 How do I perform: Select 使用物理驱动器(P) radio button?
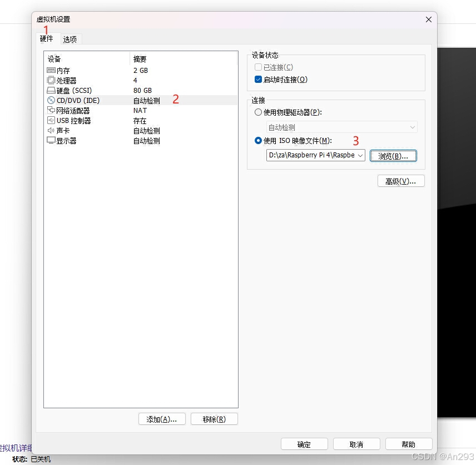pos(258,112)
